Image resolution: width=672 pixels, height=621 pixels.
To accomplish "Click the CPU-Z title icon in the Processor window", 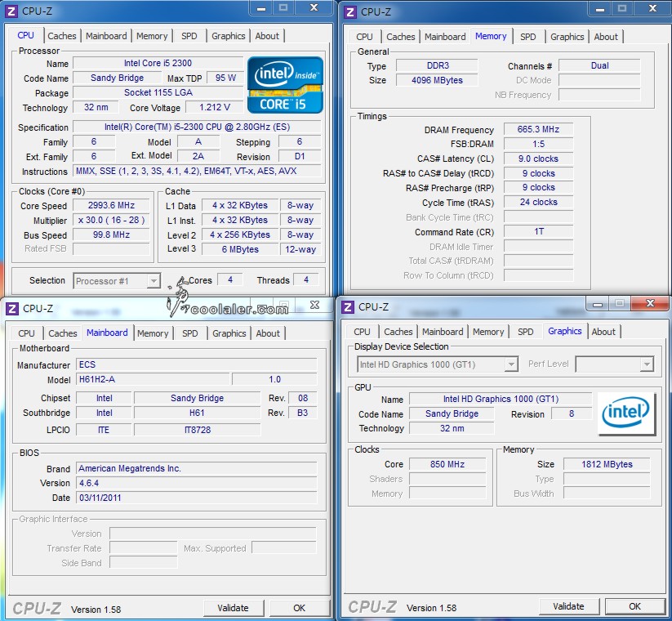I will click(11, 11).
